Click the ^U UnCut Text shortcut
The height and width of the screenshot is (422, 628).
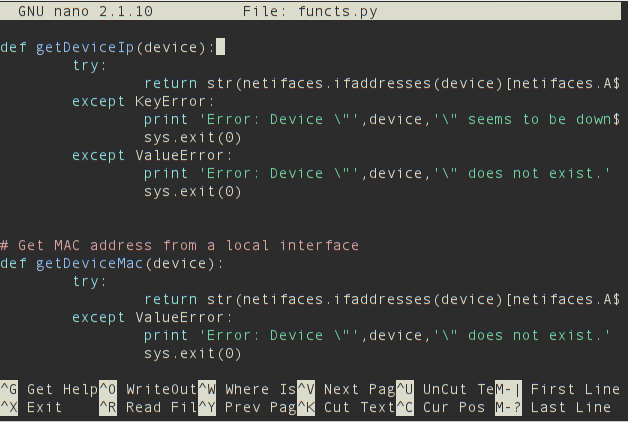click(x=445, y=389)
